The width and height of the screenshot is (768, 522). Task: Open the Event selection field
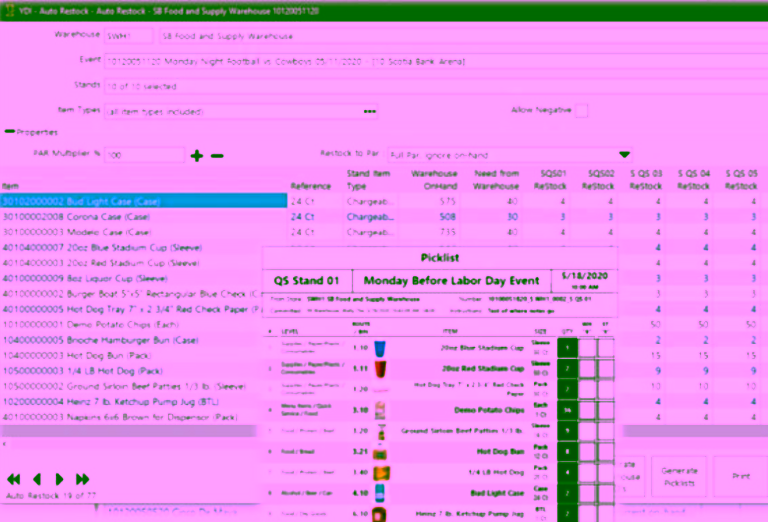436,61
